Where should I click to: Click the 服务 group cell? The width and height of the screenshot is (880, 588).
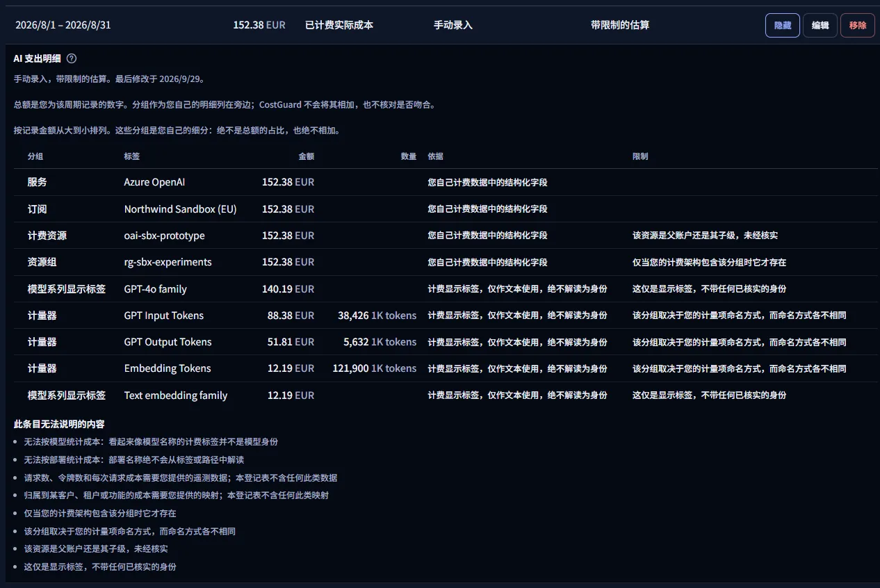point(38,182)
